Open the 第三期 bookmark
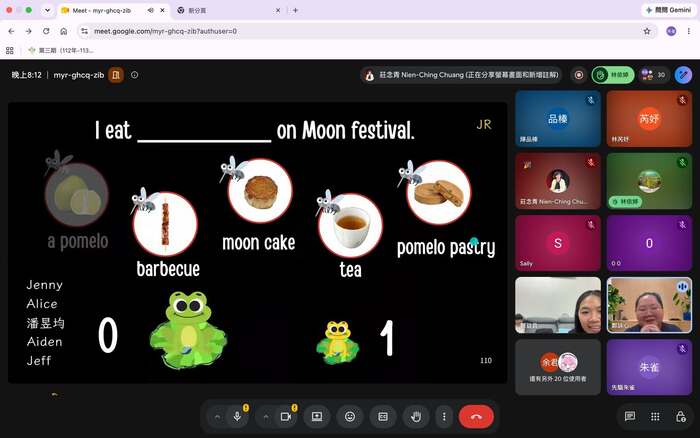Image resolution: width=700 pixels, height=438 pixels. (x=61, y=50)
